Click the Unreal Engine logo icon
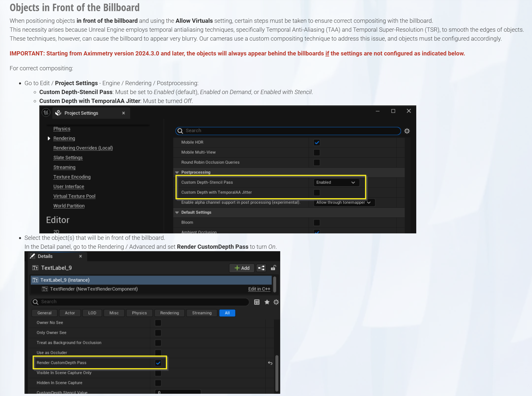Screen dimensions: 532x396 point(46,113)
